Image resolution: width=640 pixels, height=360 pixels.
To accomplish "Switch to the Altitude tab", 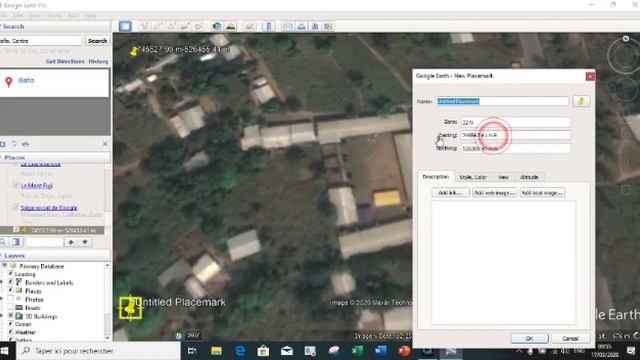I will click(x=529, y=177).
